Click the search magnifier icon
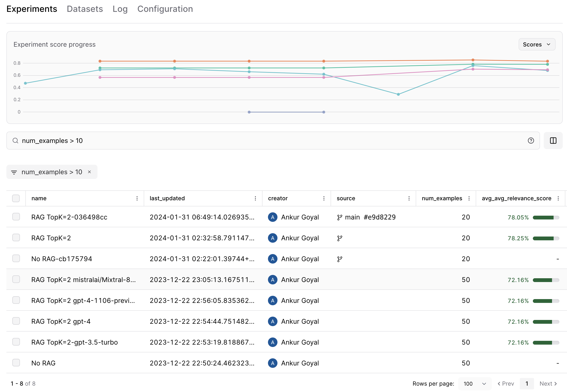Image resolution: width=567 pixels, height=392 pixels. click(x=15, y=141)
